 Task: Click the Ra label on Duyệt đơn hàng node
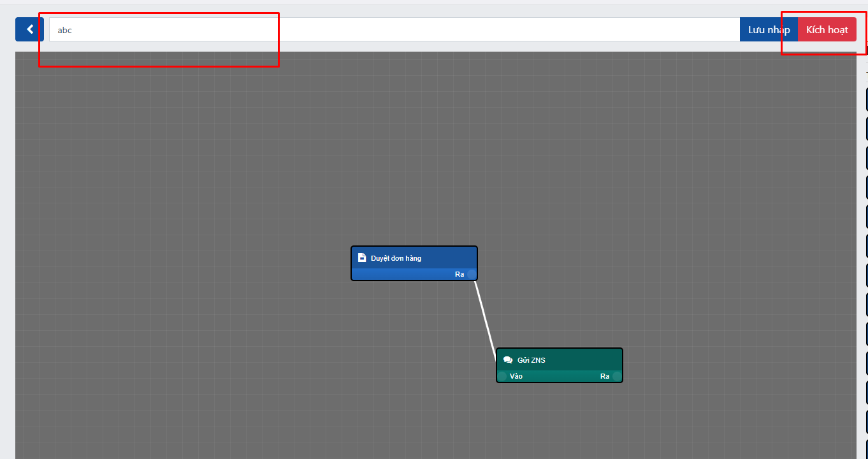[459, 274]
